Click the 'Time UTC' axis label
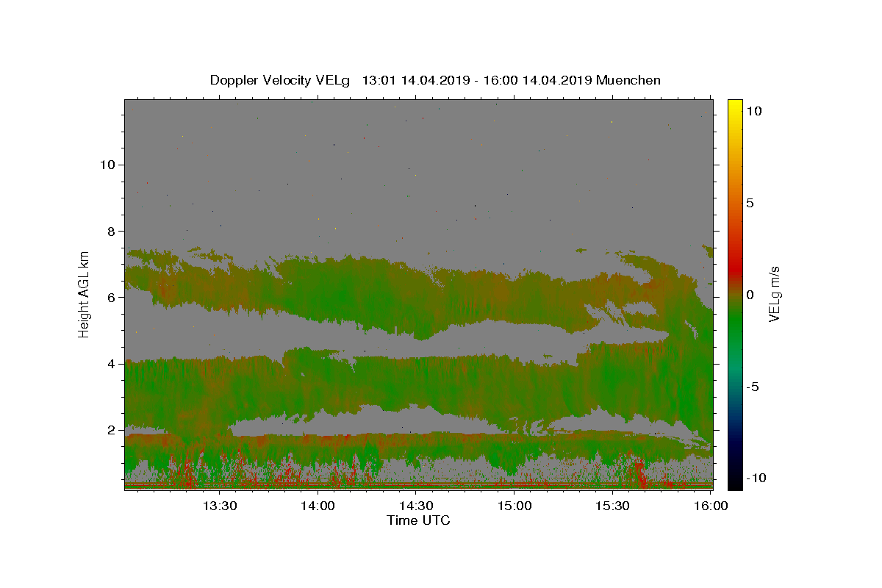The height and width of the screenshot is (588, 882). click(x=418, y=520)
